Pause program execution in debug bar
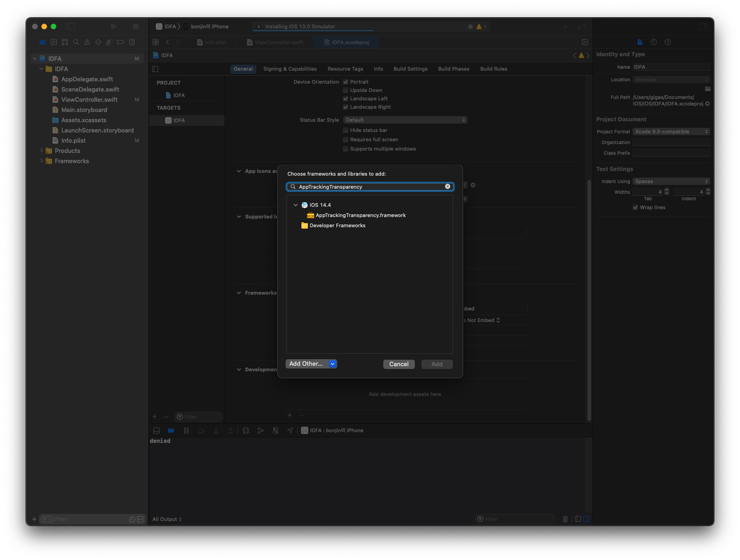Viewport: 740px width, 560px height. [x=186, y=431]
